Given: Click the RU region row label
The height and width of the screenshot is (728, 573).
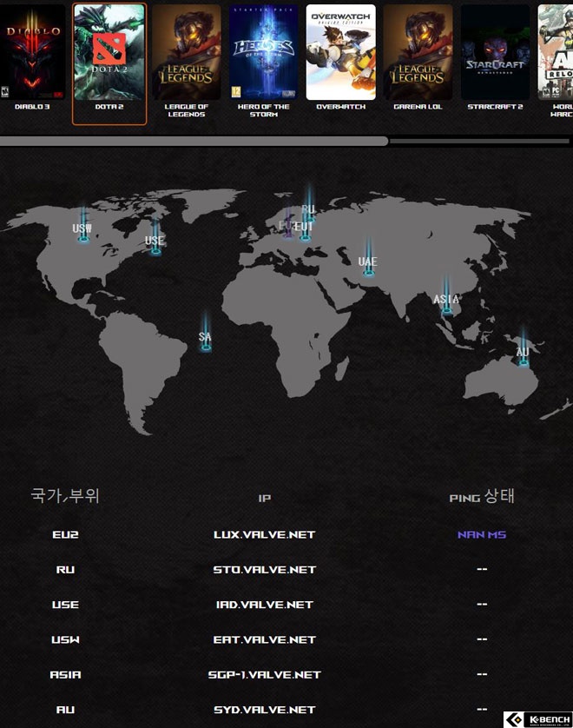Looking at the screenshot, I should (65, 570).
